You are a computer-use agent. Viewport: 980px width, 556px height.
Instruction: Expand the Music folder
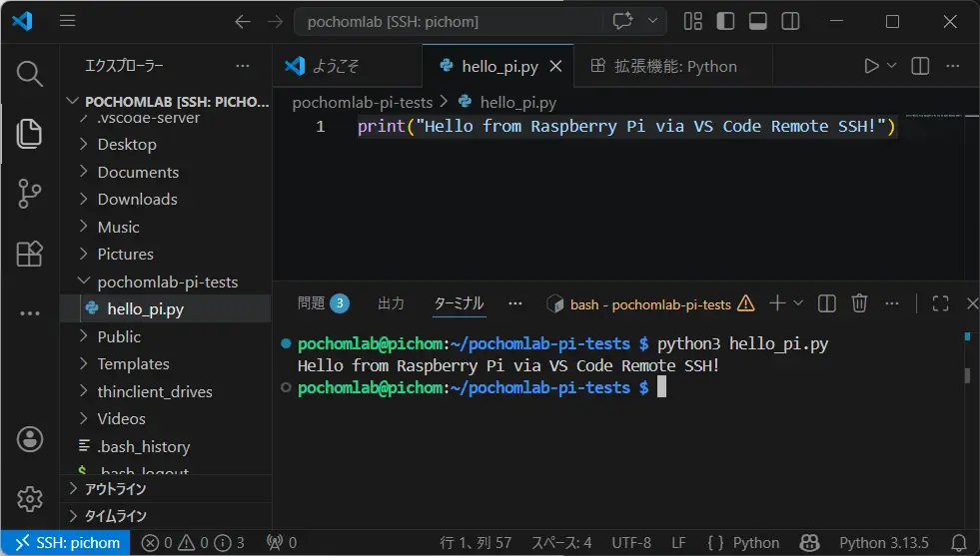click(x=166, y=227)
